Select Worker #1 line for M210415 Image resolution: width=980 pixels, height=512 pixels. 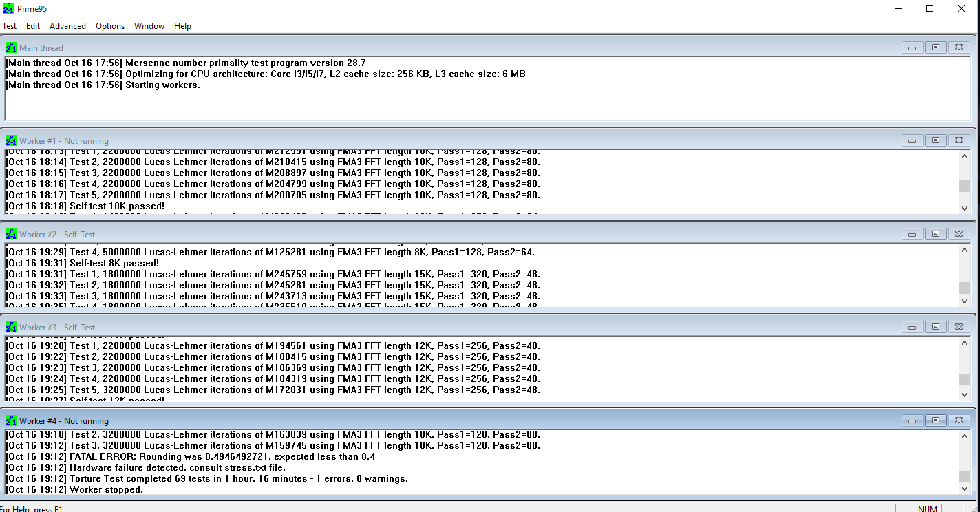point(273,162)
